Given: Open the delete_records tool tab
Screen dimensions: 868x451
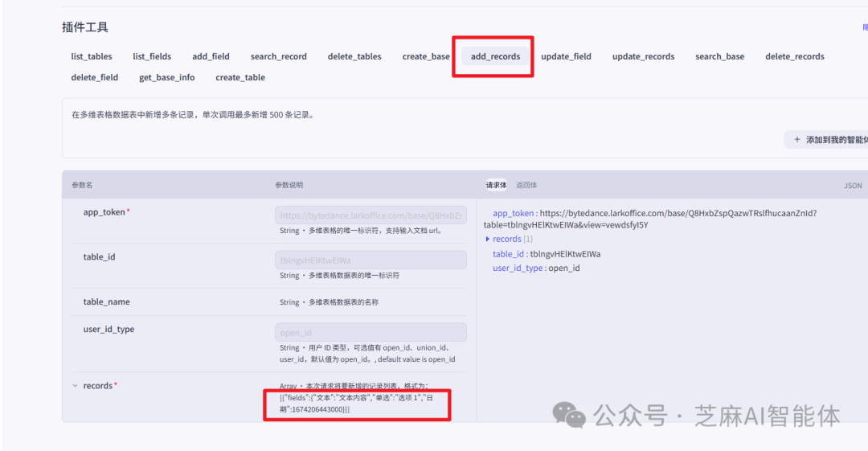Looking at the screenshot, I should (794, 56).
